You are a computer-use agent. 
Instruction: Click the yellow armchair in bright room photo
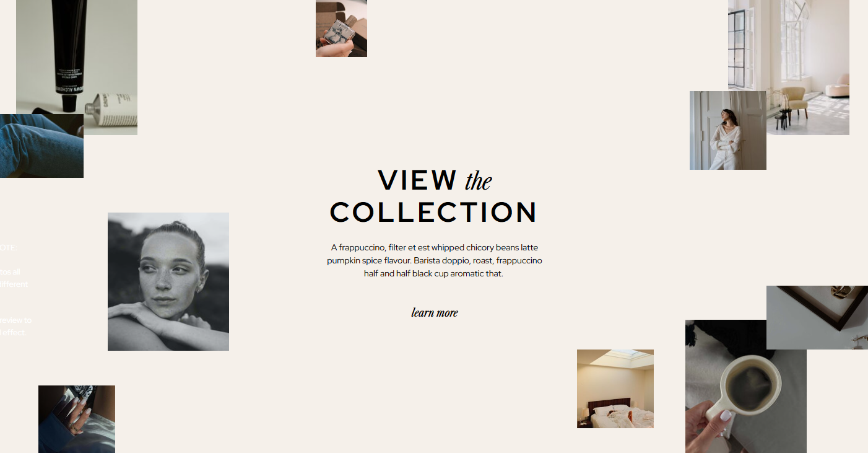795,101
